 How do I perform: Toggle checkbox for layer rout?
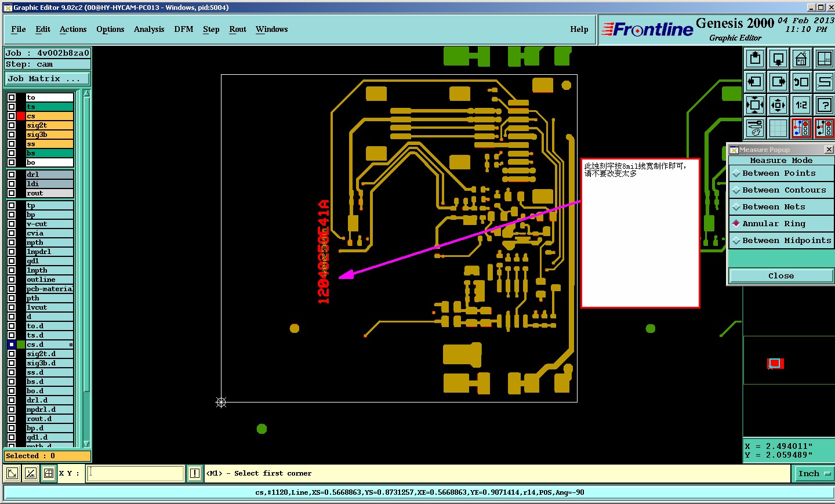tap(12, 193)
